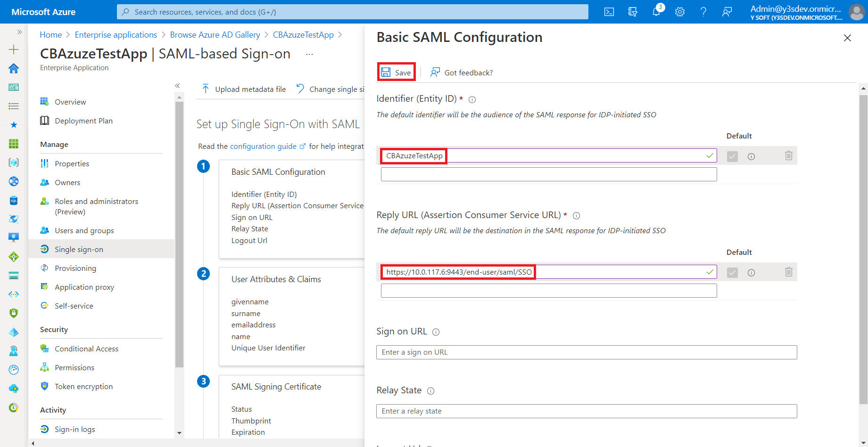View Azure notifications bell
The width and height of the screenshot is (868, 447).
(656, 11)
